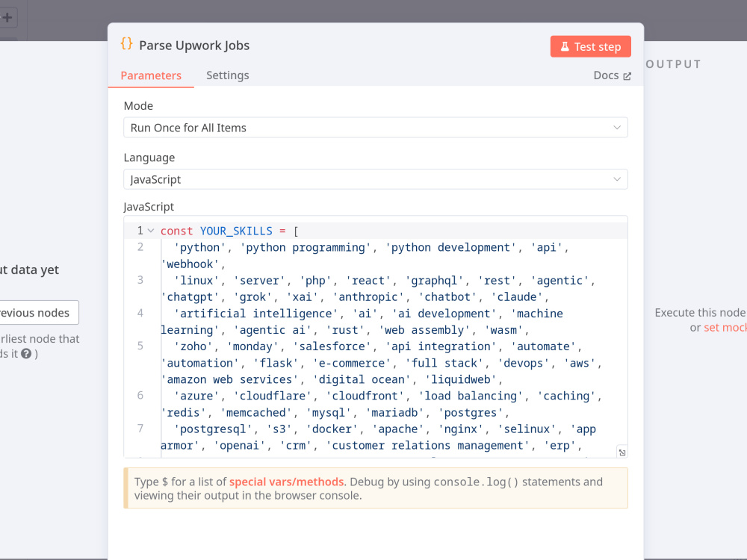The image size is (747, 560).
Task: Click the expand code editor icon
Action: click(x=622, y=452)
